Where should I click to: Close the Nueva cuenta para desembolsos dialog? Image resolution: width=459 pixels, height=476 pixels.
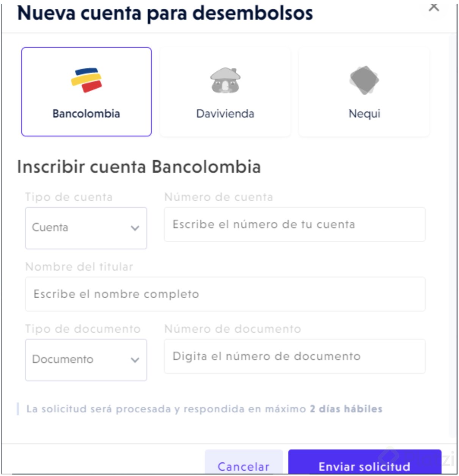pyautogui.click(x=434, y=6)
